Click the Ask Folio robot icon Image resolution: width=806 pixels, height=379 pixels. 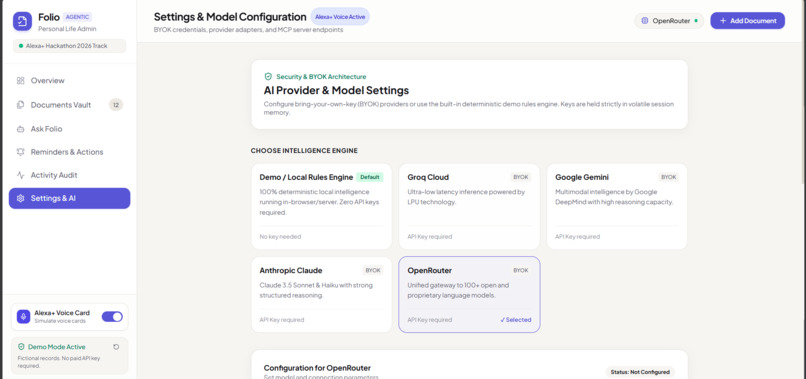pos(21,129)
